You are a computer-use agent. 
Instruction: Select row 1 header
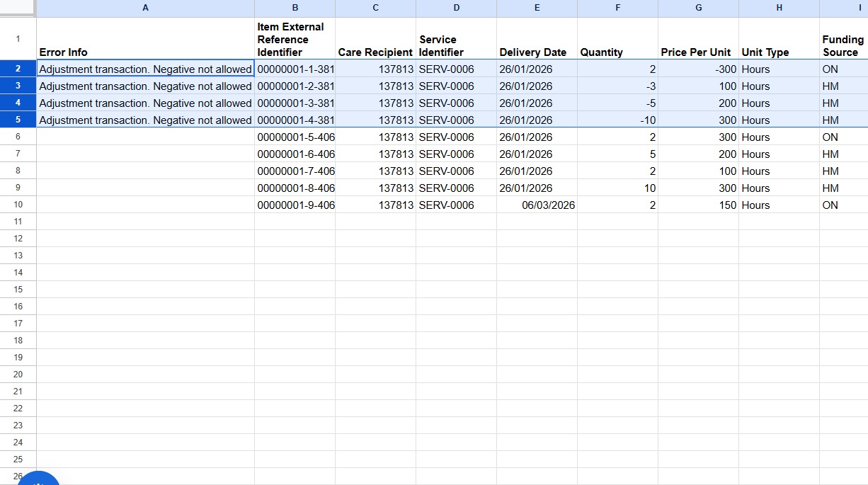18,39
